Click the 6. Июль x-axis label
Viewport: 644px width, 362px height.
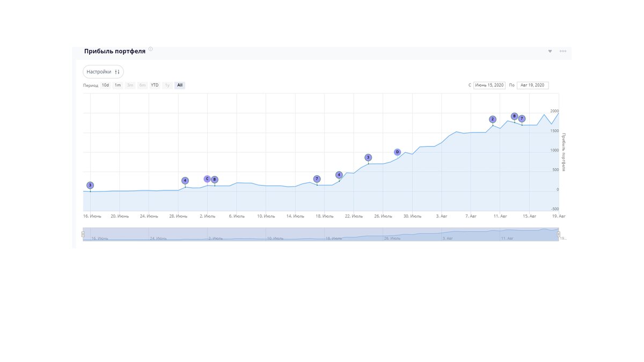point(237,217)
